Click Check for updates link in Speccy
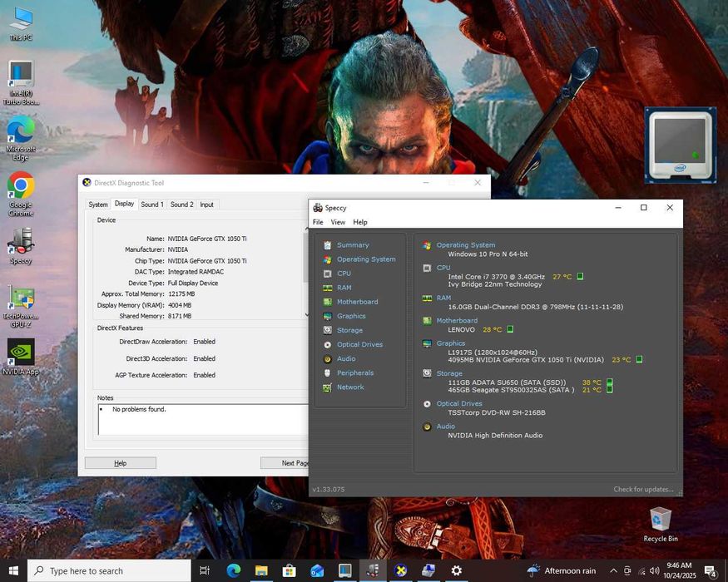Image resolution: width=728 pixels, height=582 pixels. click(x=643, y=489)
